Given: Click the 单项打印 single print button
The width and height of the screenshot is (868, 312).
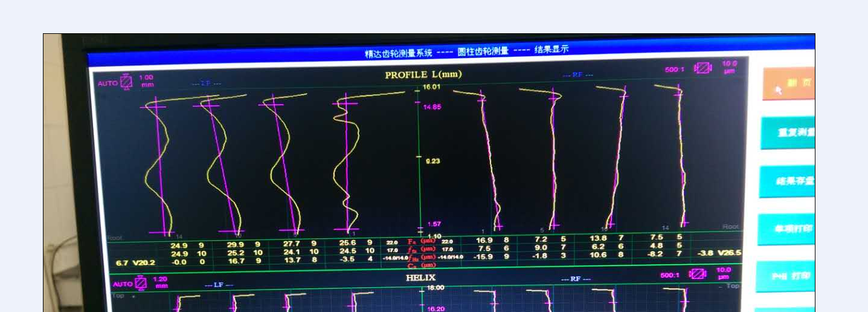Looking at the screenshot, I should (x=786, y=229).
